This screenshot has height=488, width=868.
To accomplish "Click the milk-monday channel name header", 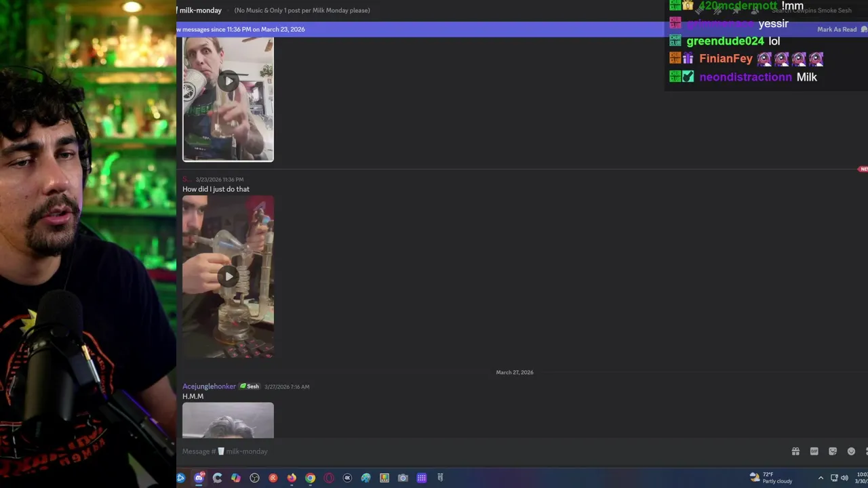I will pos(200,10).
